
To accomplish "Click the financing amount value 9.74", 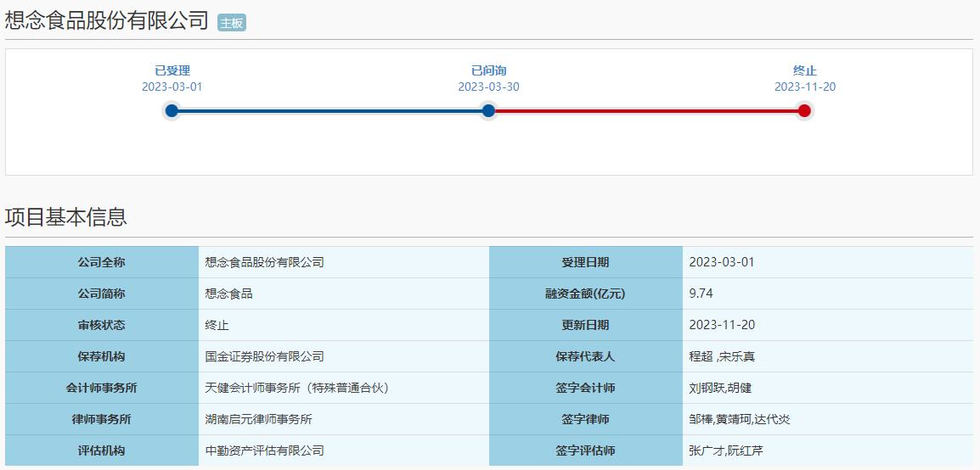I will (x=701, y=294).
